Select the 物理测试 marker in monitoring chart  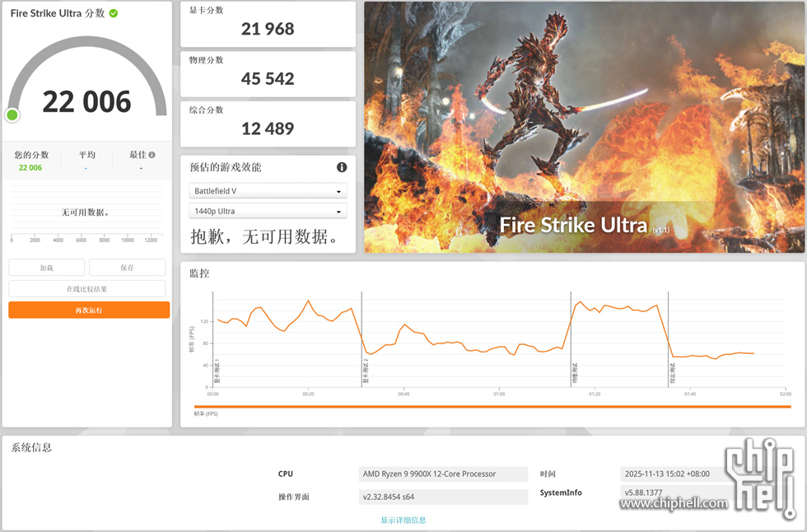pyautogui.click(x=575, y=374)
